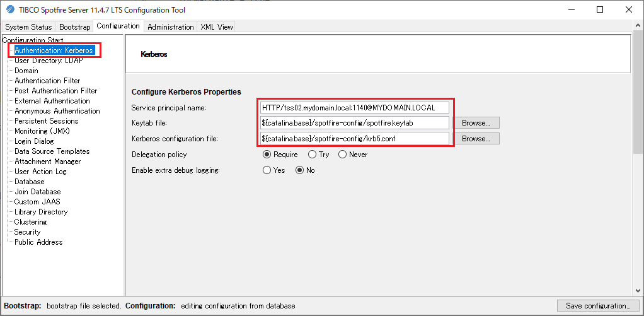Open User Directory: LDAP settings
Screen dimensions: 644x316
(49, 61)
